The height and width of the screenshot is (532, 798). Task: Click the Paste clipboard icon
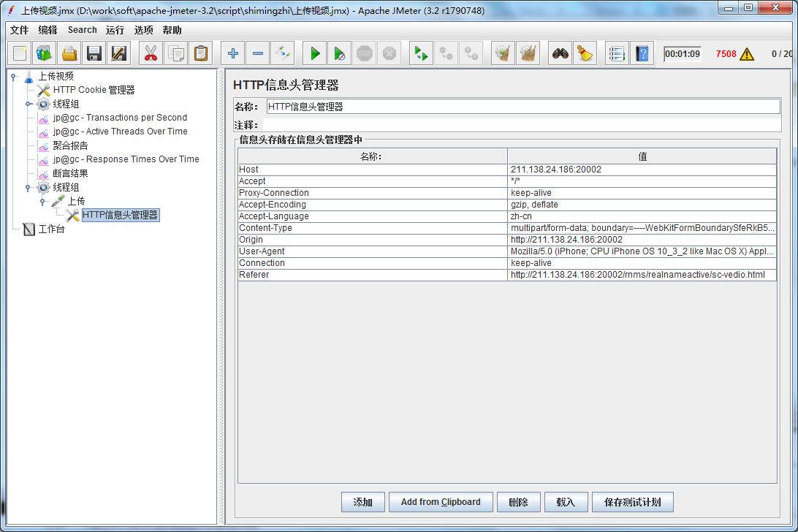click(x=201, y=53)
